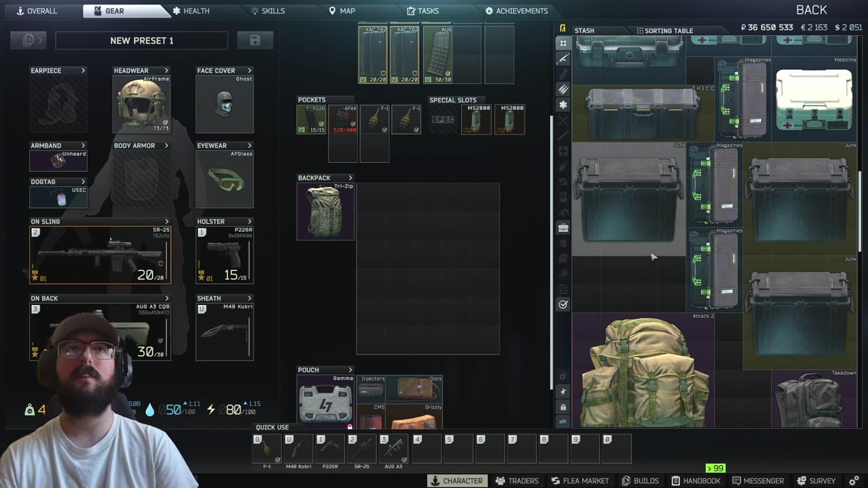Click the rouble balance 36 650 533
868x488 pixels.
[767, 28]
